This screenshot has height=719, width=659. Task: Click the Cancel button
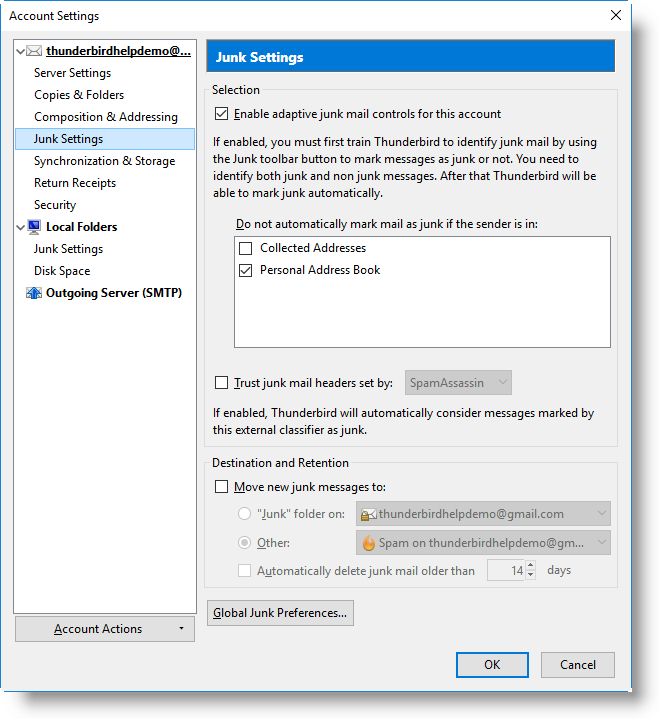578,665
